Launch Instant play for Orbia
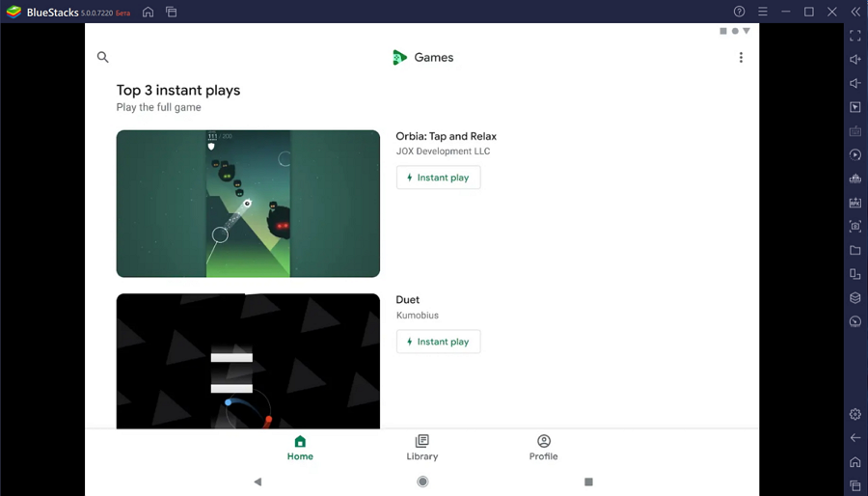Image resolution: width=868 pixels, height=496 pixels. tap(439, 178)
